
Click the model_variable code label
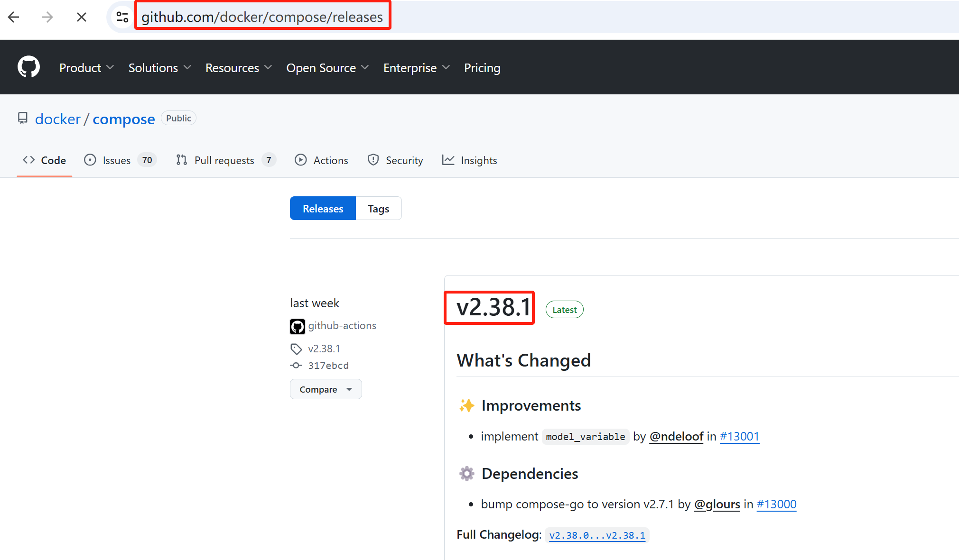pos(586,436)
